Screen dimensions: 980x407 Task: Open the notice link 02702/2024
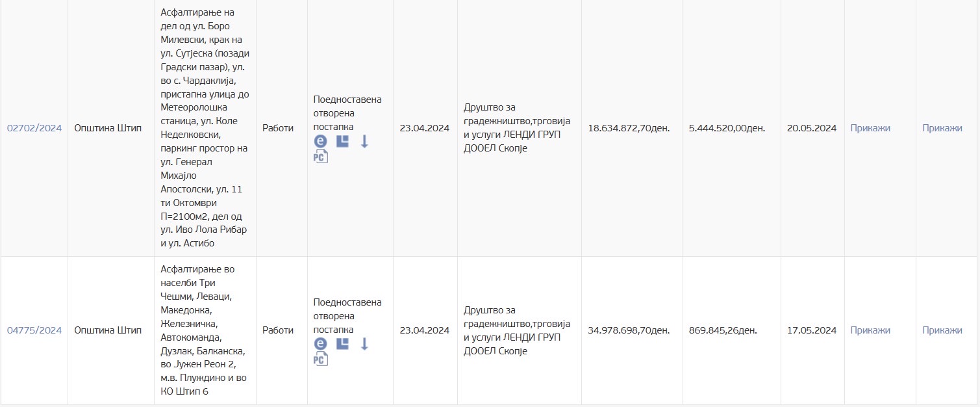pyautogui.click(x=34, y=128)
